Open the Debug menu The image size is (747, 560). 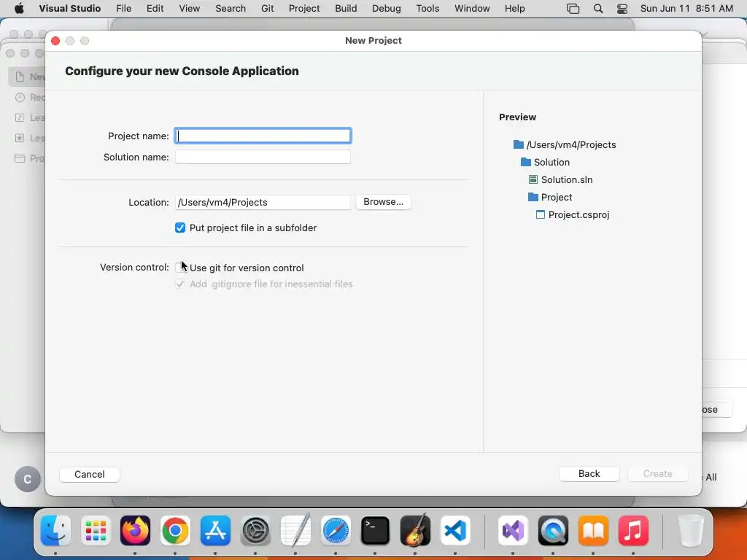pos(387,9)
